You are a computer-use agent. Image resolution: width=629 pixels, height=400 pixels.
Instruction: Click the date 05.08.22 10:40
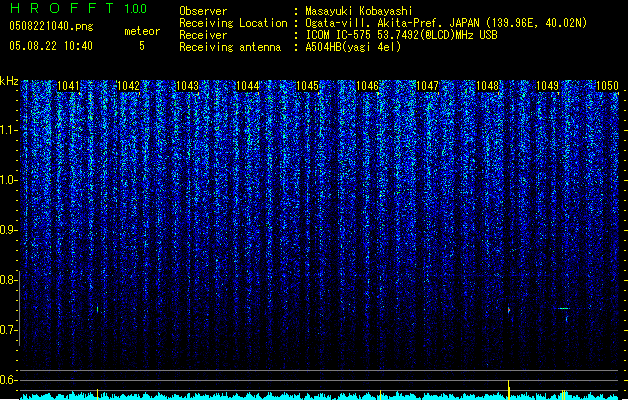(x=51, y=46)
